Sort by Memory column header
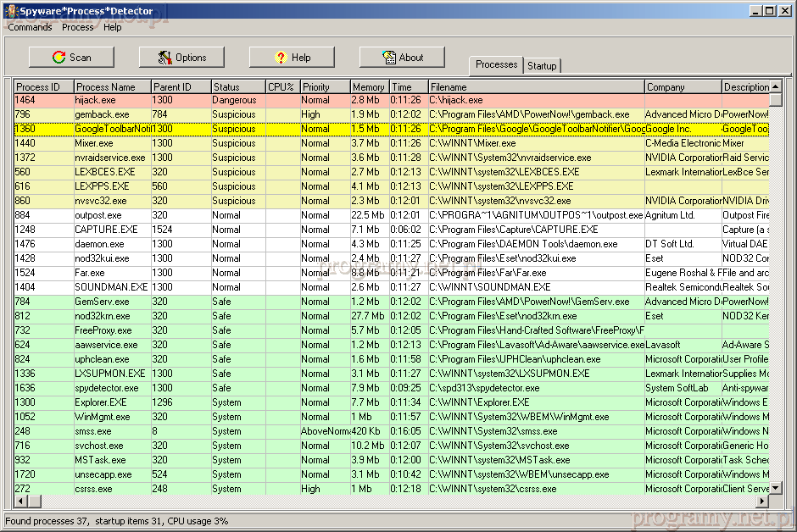Viewport: 797px width, 532px height. (x=369, y=86)
